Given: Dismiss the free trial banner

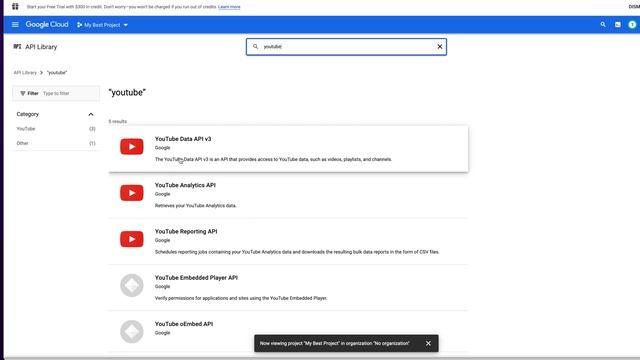Looking at the screenshot, I should pos(634,7).
